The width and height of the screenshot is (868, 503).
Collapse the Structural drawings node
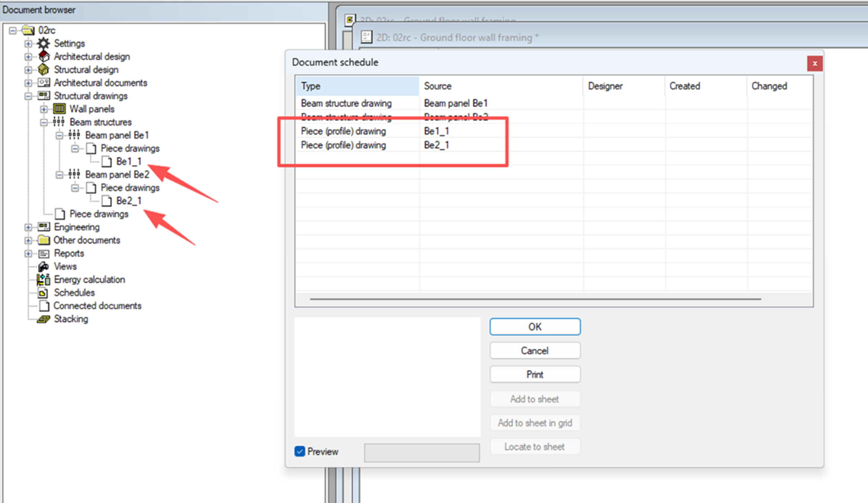[x=28, y=96]
